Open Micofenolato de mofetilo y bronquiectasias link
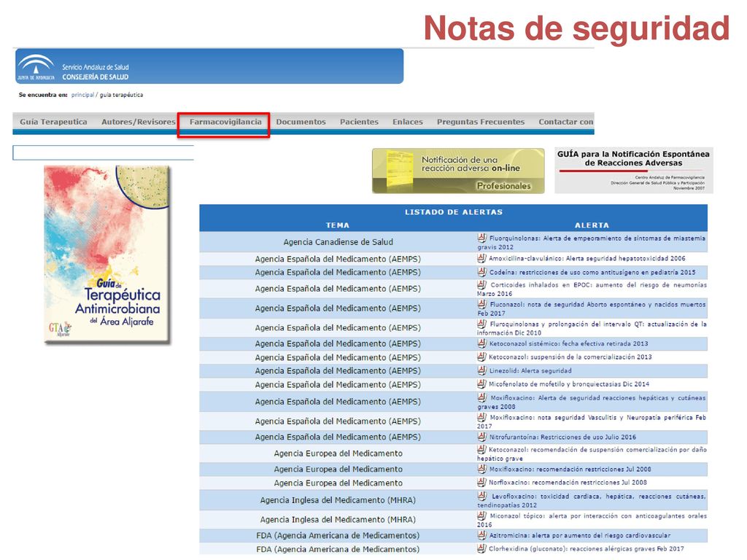The image size is (747, 560). [x=569, y=384]
